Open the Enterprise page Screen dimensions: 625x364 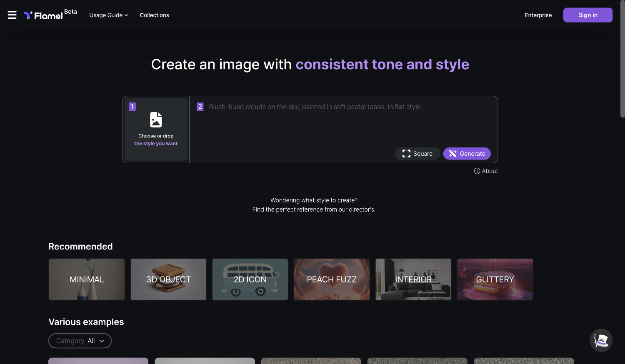pos(538,15)
